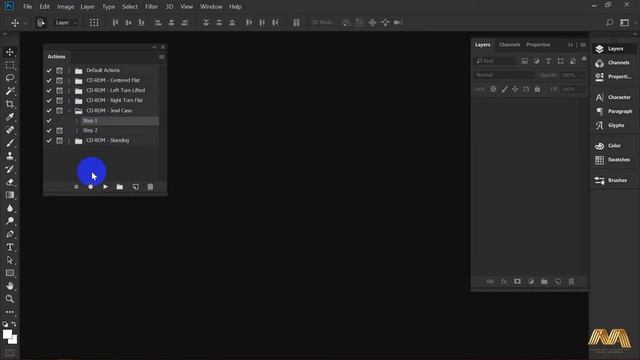Image resolution: width=640 pixels, height=360 pixels.
Task: Click the layer kind filter search field
Action: tap(494, 61)
